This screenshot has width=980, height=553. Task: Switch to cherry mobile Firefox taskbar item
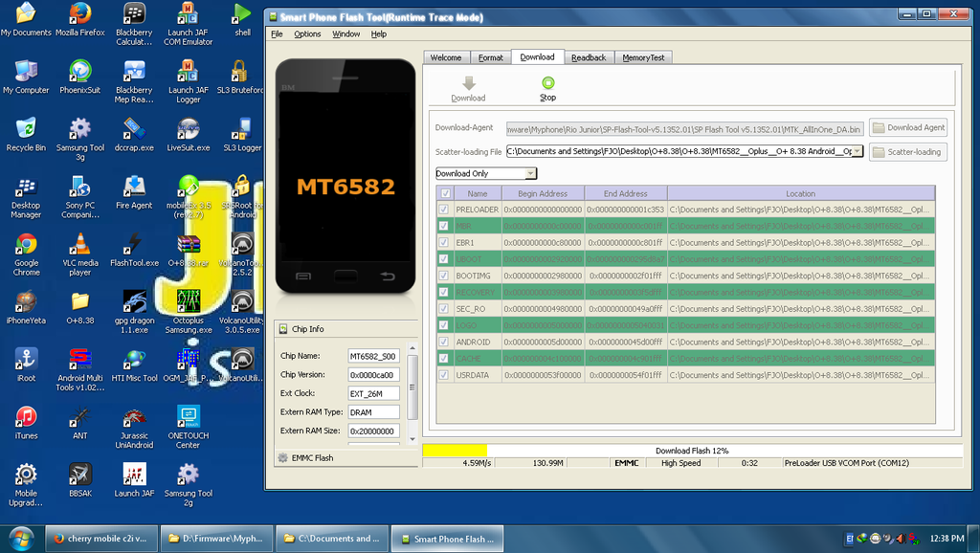click(100, 539)
